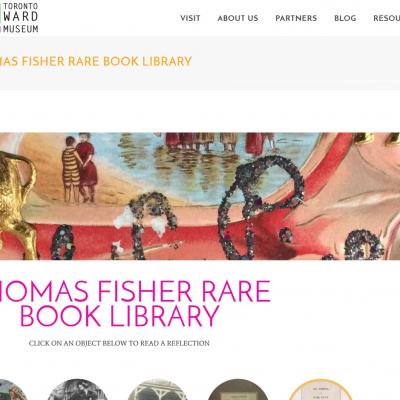Click the 'Click on an object below' instruction text
The image size is (400, 400).
(x=119, y=343)
